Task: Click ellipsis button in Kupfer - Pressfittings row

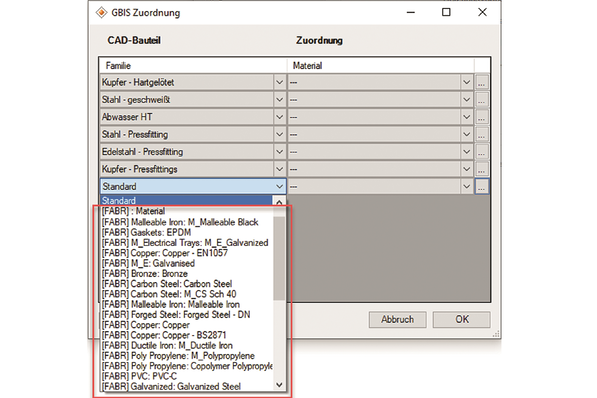Action: pyautogui.click(x=482, y=169)
